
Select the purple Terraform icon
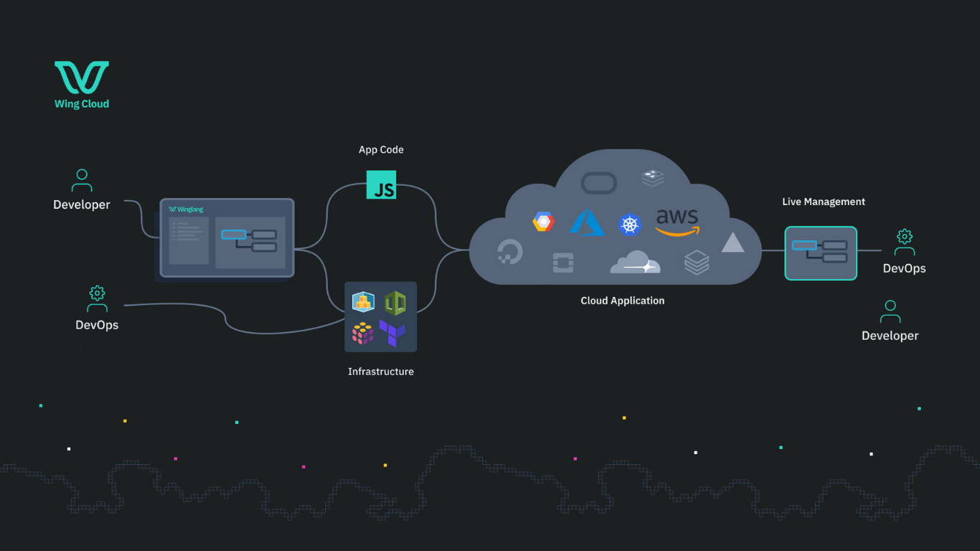pos(392,333)
